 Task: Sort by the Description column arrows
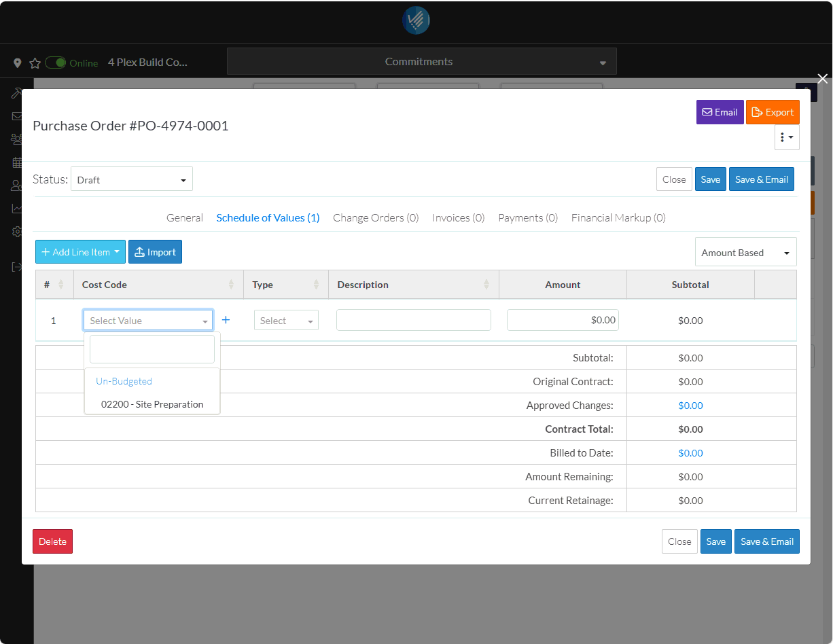coord(486,285)
